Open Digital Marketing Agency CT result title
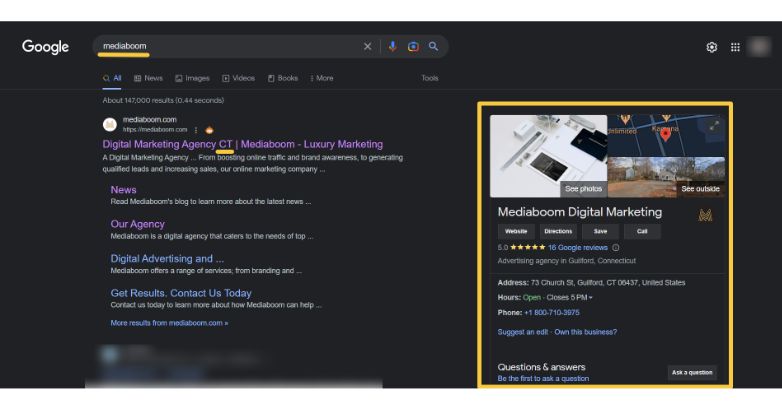This screenshot has width=782, height=410. (x=243, y=144)
